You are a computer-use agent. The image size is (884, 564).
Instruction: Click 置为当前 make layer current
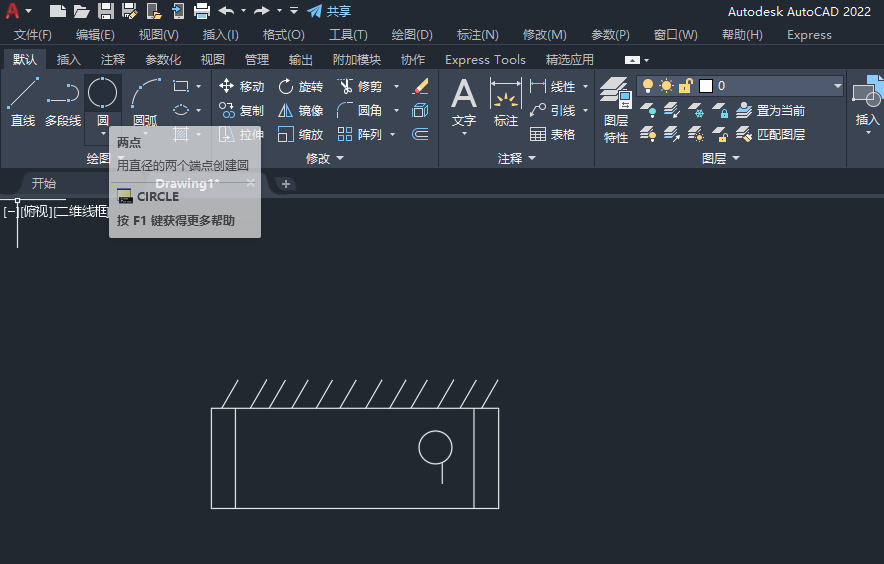771,111
